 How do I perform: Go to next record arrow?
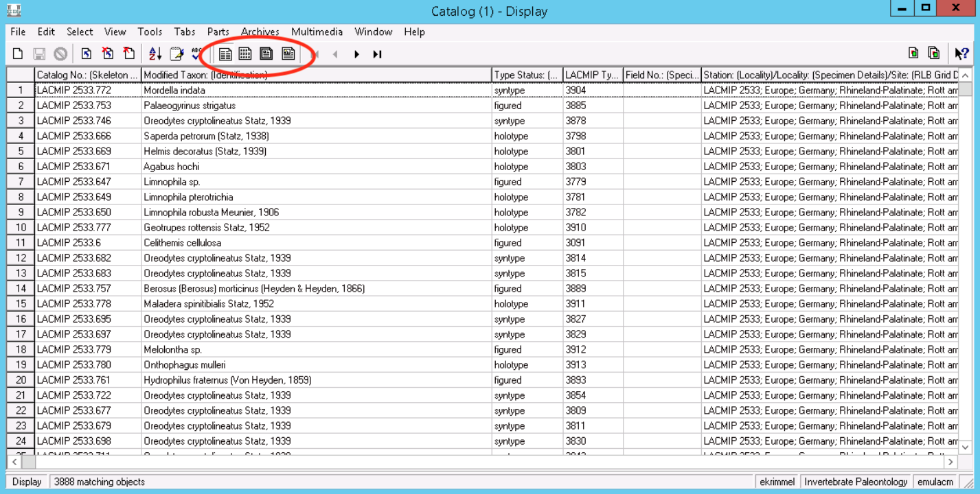tap(356, 54)
